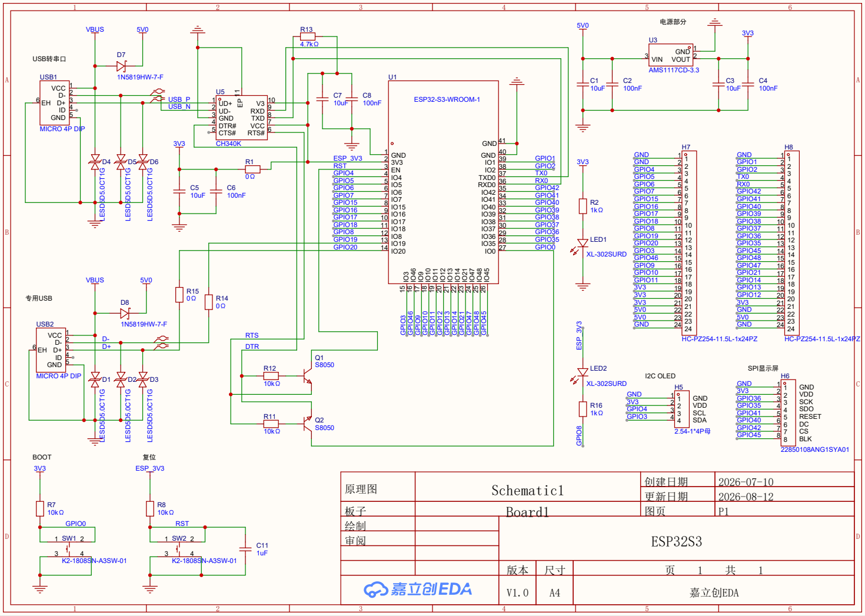
Task: Click the "2026-07-10" creation date
Action: tap(746, 482)
